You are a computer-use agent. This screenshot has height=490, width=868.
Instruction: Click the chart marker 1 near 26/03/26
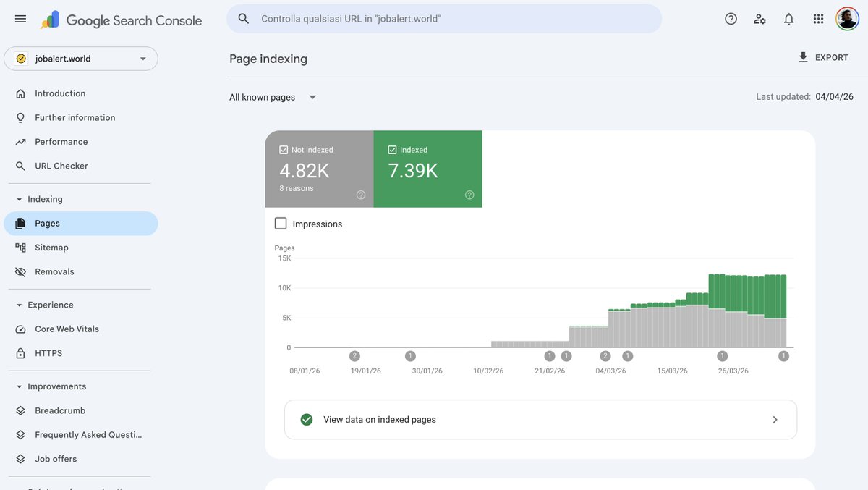coord(722,356)
